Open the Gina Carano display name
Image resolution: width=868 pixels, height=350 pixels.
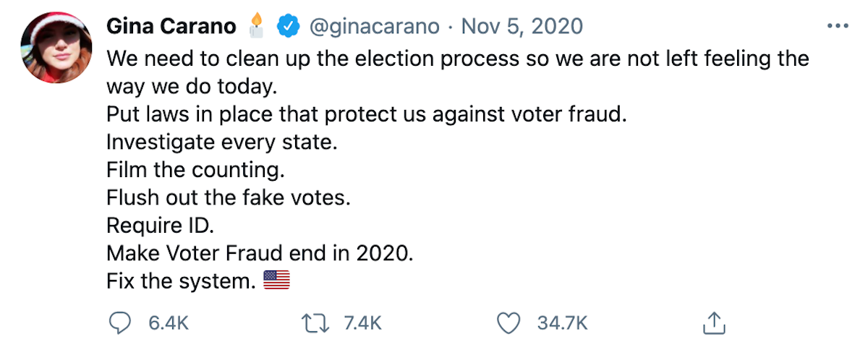click(171, 27)
